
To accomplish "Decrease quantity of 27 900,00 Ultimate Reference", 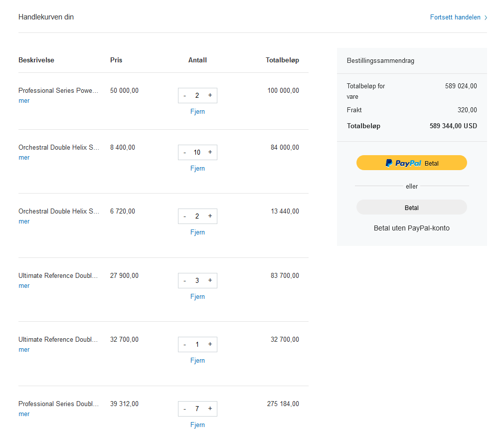I will (185, 280).
